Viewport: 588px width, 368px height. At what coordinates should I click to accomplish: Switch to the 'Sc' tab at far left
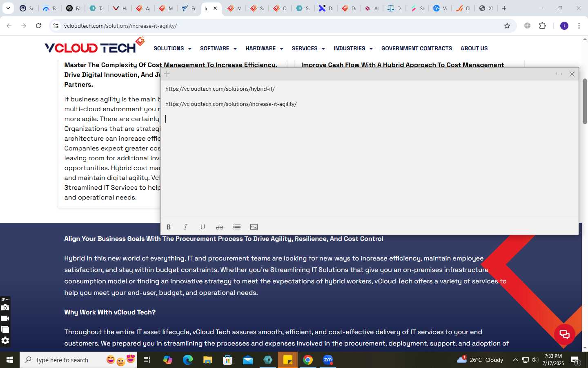pos(27,8)
